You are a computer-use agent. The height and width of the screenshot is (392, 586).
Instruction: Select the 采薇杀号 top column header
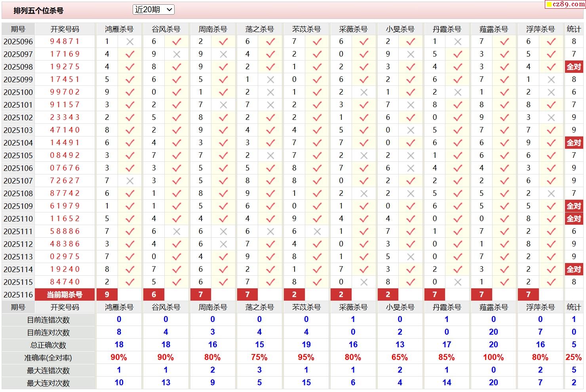click(x=353, y=29)
